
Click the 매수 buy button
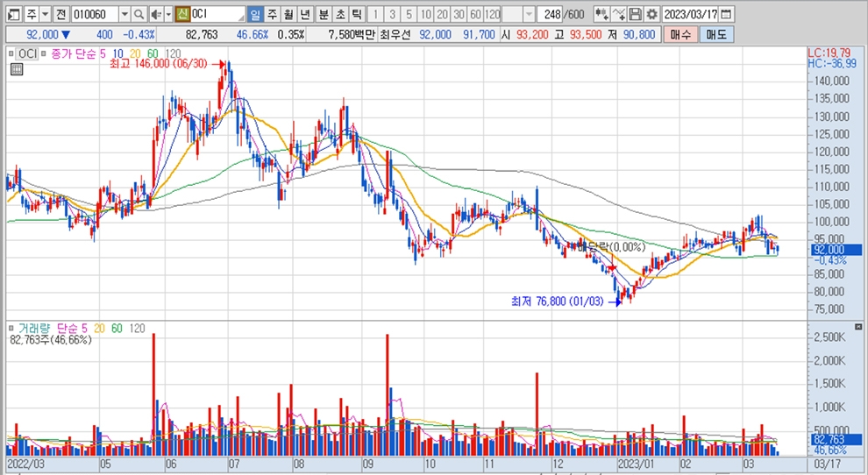click(680, 34)
